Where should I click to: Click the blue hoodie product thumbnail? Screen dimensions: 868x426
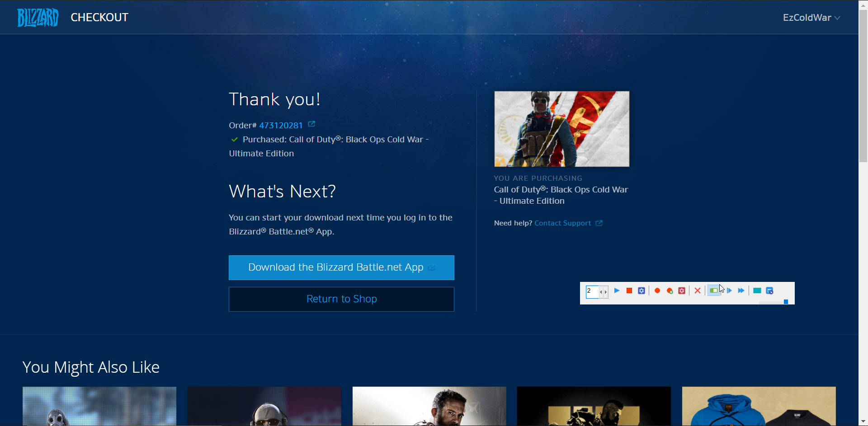pyautogui.click(x=759, y=406)
